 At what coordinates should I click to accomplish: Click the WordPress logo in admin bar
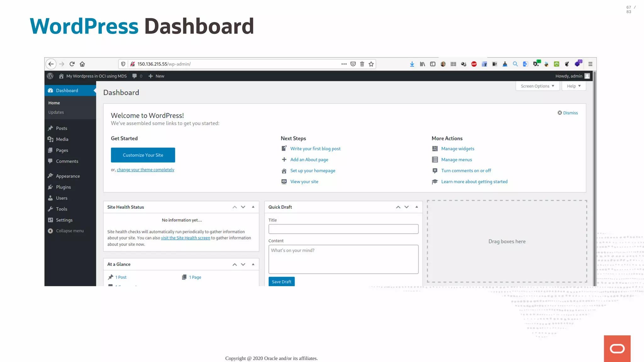tap(50, 76)
